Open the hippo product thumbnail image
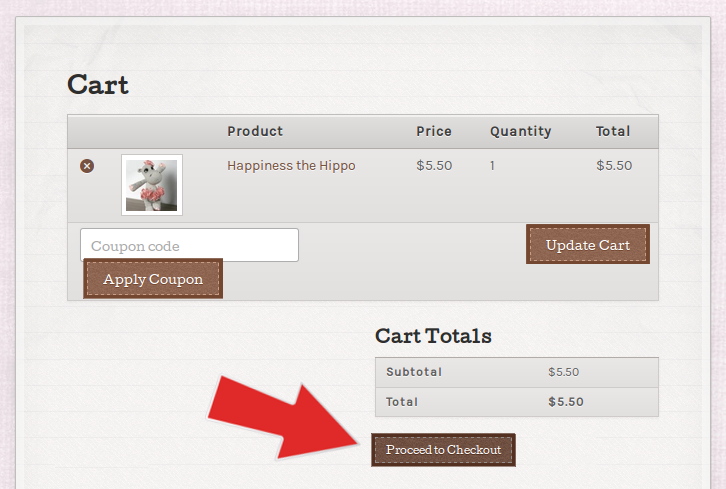The image size is (726, 489). click(x=152, y=185)
